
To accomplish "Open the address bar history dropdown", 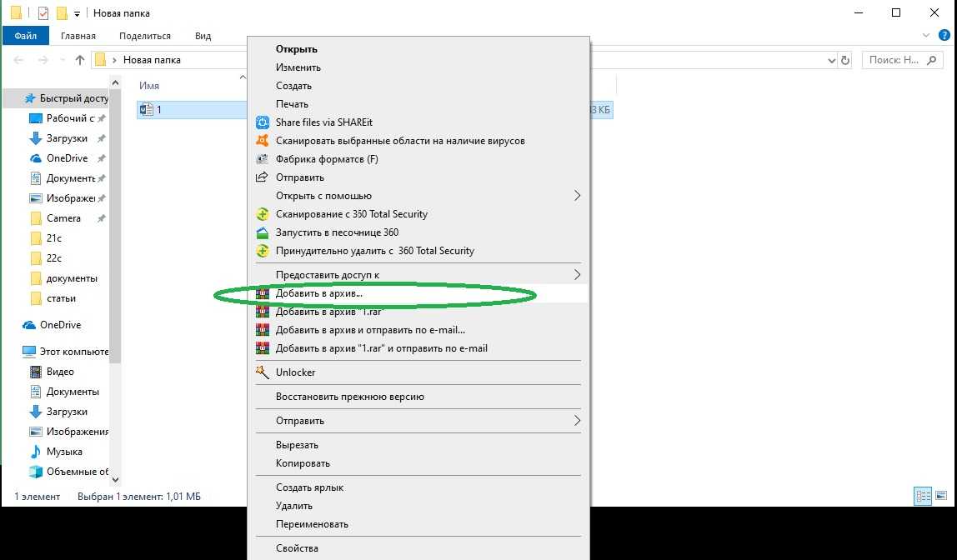I will (x=830, y=60).
